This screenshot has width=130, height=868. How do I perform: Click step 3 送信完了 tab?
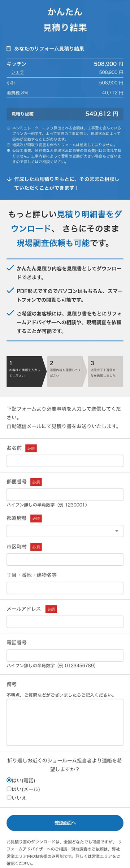(x=105, y=371)
